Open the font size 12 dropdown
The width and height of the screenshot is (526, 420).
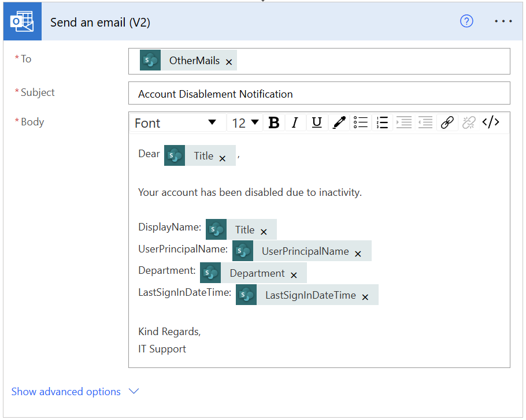(x=245, y=122)
